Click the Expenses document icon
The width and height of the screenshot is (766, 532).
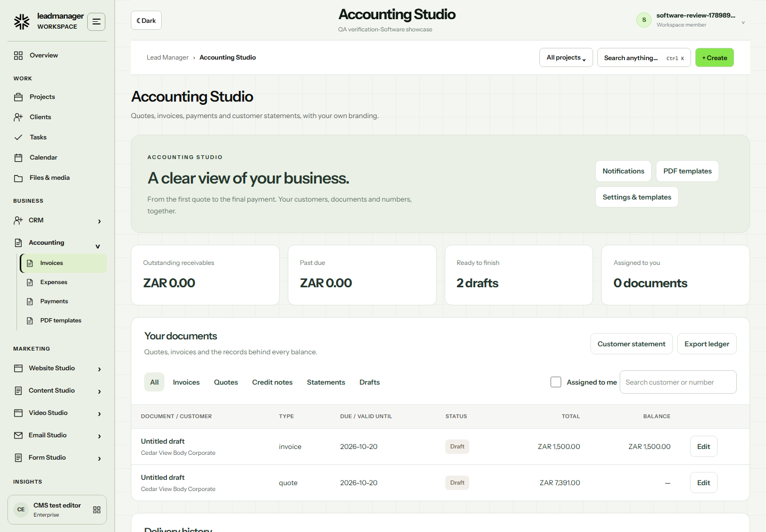point(30,282)
